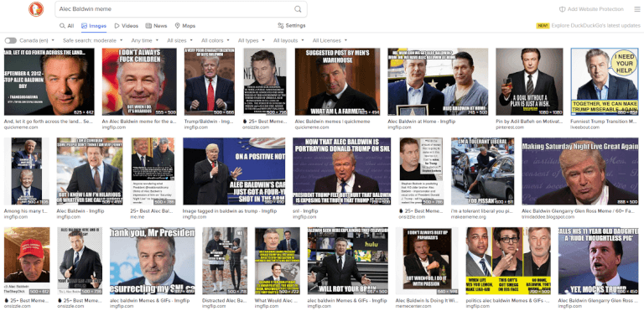
Task: Open the All layouts filter dropdown
Action: click(288, 40)
